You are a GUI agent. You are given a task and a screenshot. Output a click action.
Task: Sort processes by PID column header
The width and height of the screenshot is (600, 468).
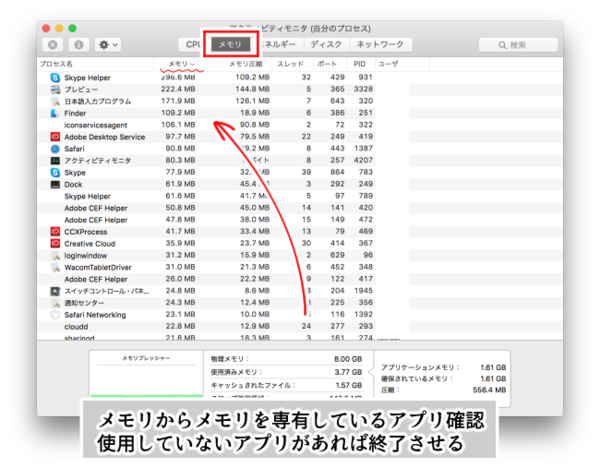click(362, 63)
